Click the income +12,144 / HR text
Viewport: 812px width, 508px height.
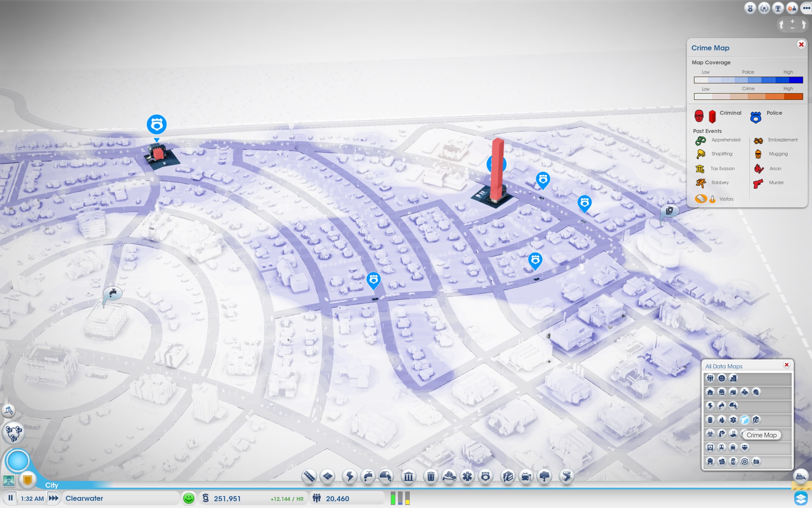(x=287, y=499)
